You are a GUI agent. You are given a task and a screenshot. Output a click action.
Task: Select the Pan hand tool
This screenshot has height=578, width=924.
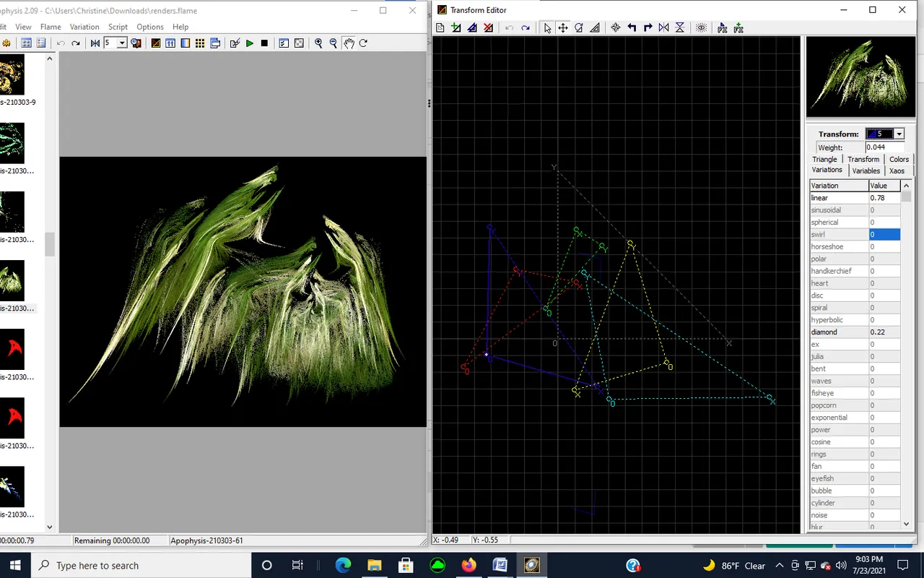click(x=349, y=43)
